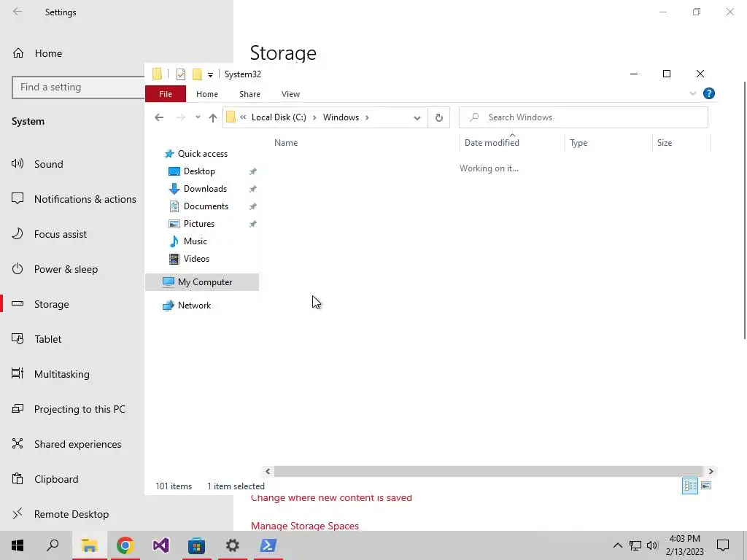Go forward in File Explorer
Viewport: 747px width, 560px height.
tap(181, 117)
